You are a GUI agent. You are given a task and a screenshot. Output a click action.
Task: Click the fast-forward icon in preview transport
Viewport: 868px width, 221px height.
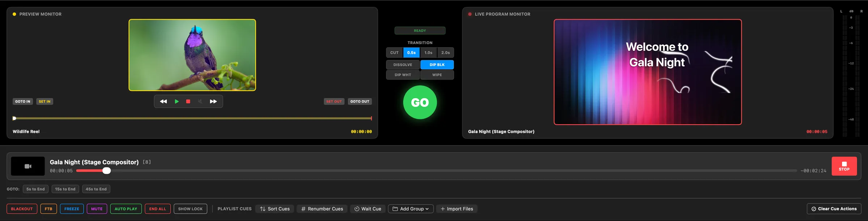[213, 101]
